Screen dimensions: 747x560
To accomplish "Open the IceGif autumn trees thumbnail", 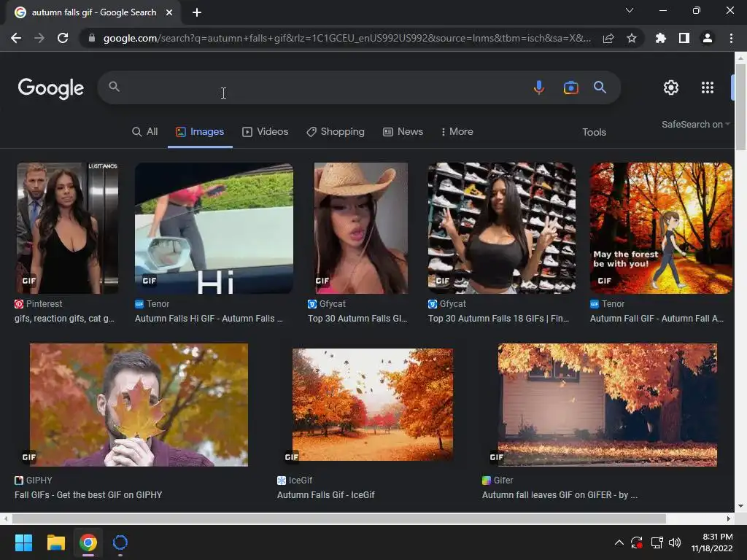I will [373, 405].
